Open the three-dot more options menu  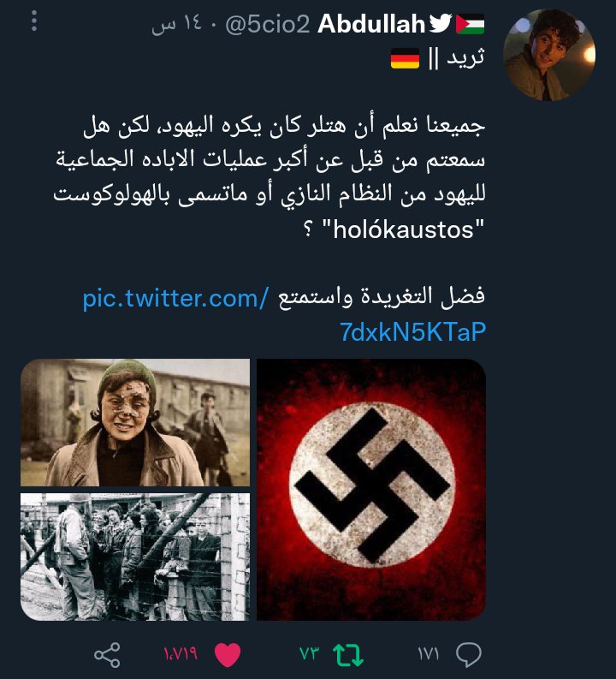point(34,21)
